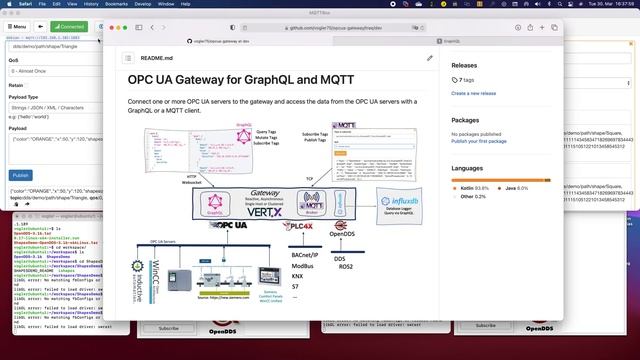Open the MQTTBox Menu button
Screen dimensions: 640x360
[17, 27]
